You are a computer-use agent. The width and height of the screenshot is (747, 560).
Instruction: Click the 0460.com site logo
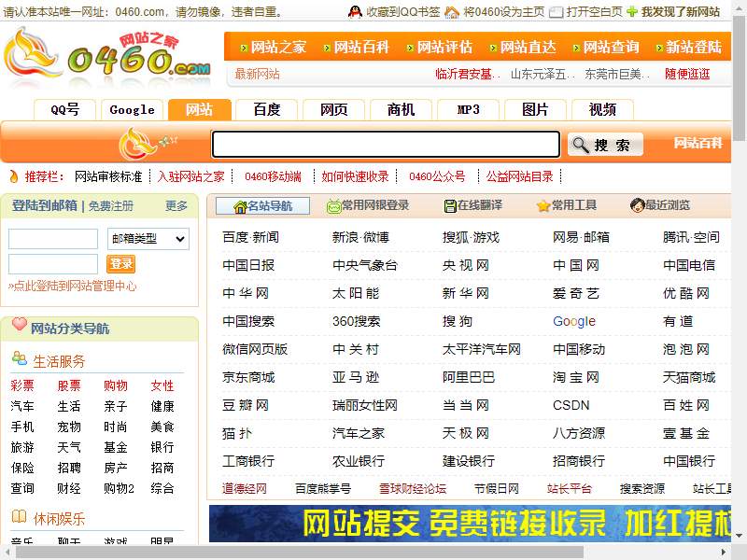point(107,56)
